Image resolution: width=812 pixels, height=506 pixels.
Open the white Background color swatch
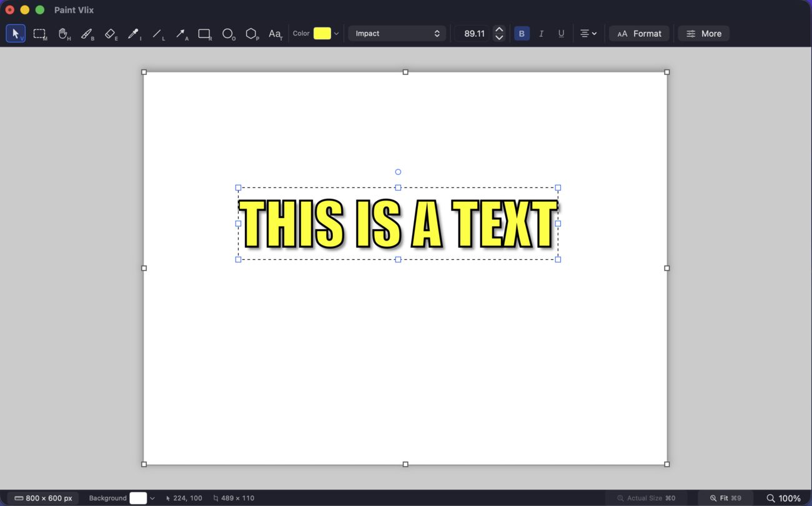pyautogui.click(x=138, y=498)
